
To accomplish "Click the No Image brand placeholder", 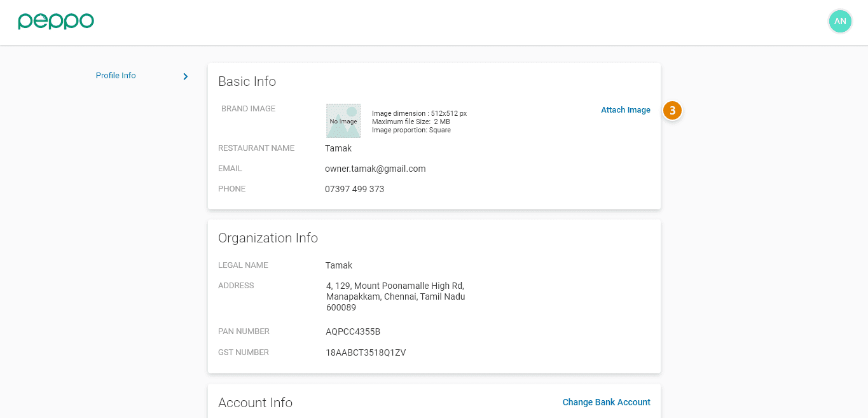I will point(343,121).
